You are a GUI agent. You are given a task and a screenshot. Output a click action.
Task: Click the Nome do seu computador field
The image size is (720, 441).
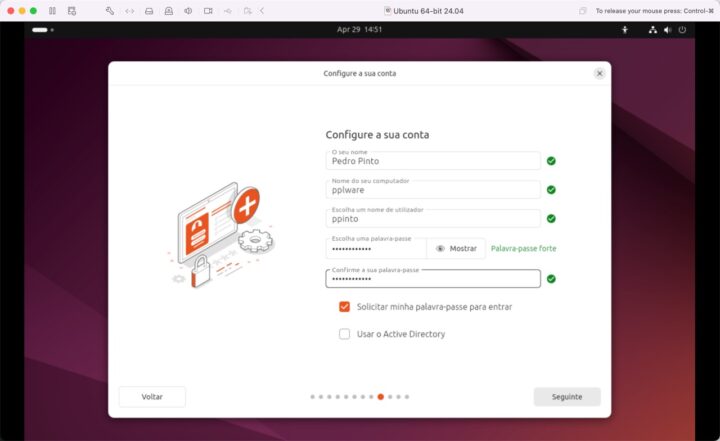pos(433,190)
